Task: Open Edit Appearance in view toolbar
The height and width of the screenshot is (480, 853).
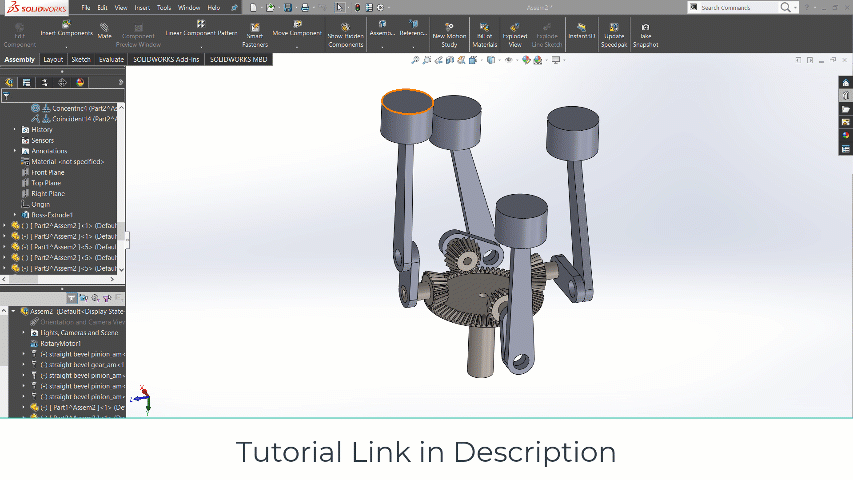Action: coord(526,60)
